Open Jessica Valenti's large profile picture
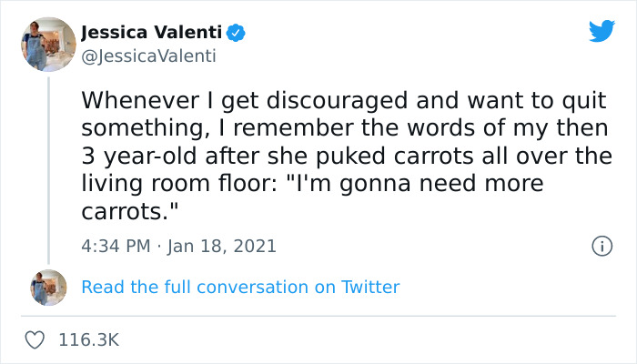 (47, 44)
